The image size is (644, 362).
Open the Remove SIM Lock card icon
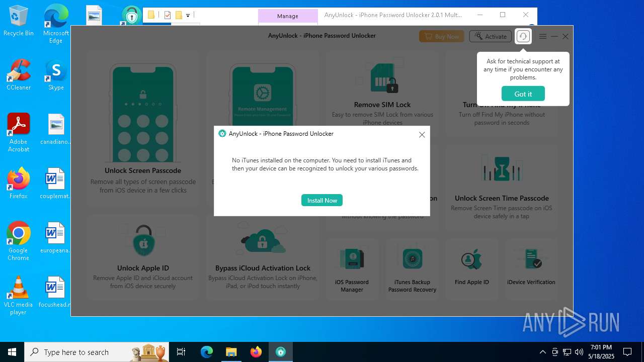[383, 78]
